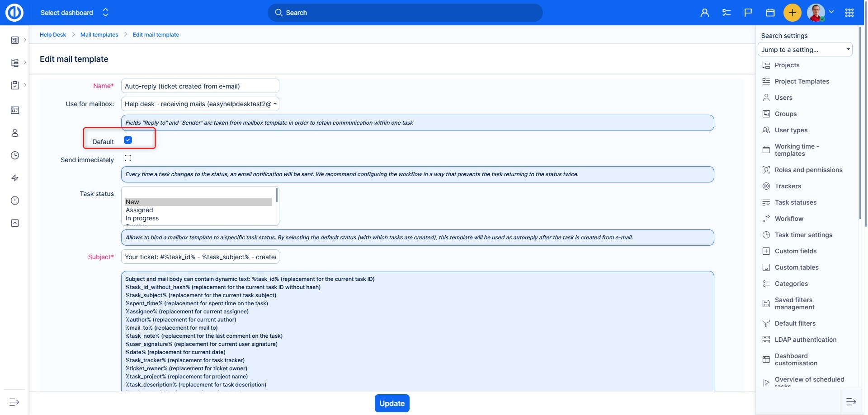
Task: Navigate to Mail templates breadcrumb link
Action: click(x=99, y=35)
